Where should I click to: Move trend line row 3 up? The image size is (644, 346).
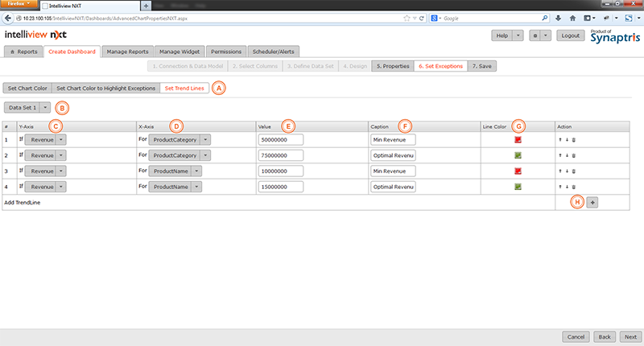pos(560,171)
